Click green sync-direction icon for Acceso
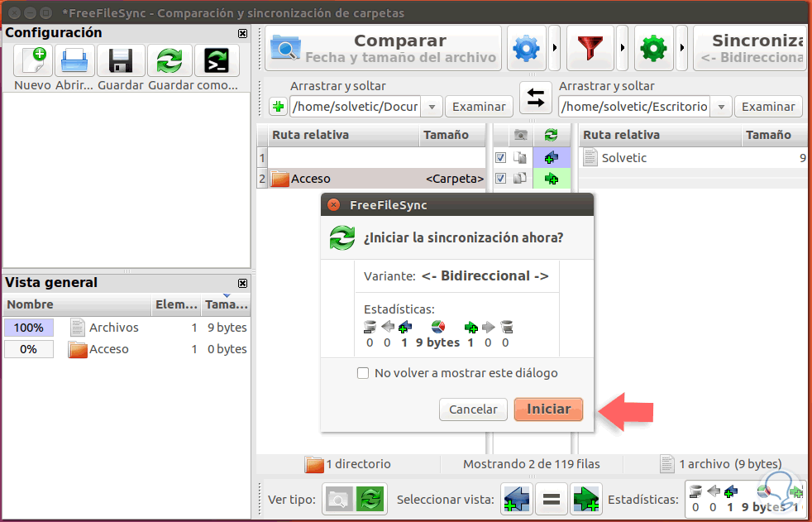Screen dimensions: 812x522 coord(552,179)
